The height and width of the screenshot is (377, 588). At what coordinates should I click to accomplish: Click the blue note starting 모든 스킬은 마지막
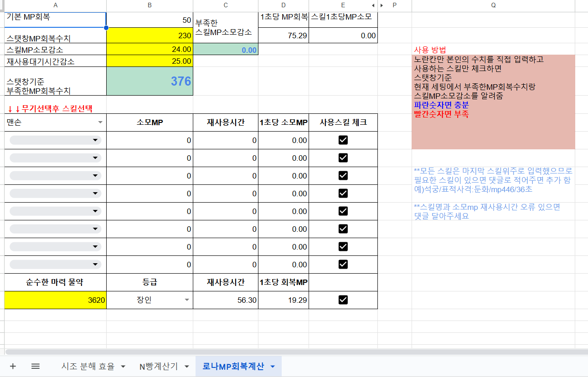click(493, 180)
